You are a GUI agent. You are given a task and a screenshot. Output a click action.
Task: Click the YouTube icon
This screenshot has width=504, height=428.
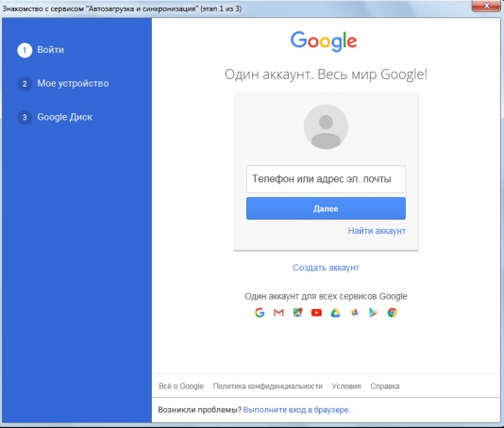(x=316, y=312)
